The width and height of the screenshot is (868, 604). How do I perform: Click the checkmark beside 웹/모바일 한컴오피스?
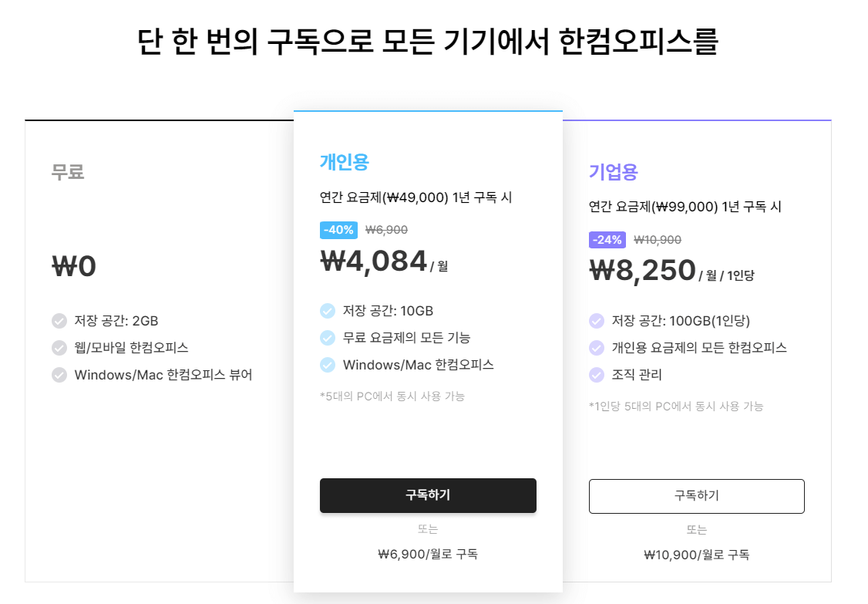[x=59, y=347]
